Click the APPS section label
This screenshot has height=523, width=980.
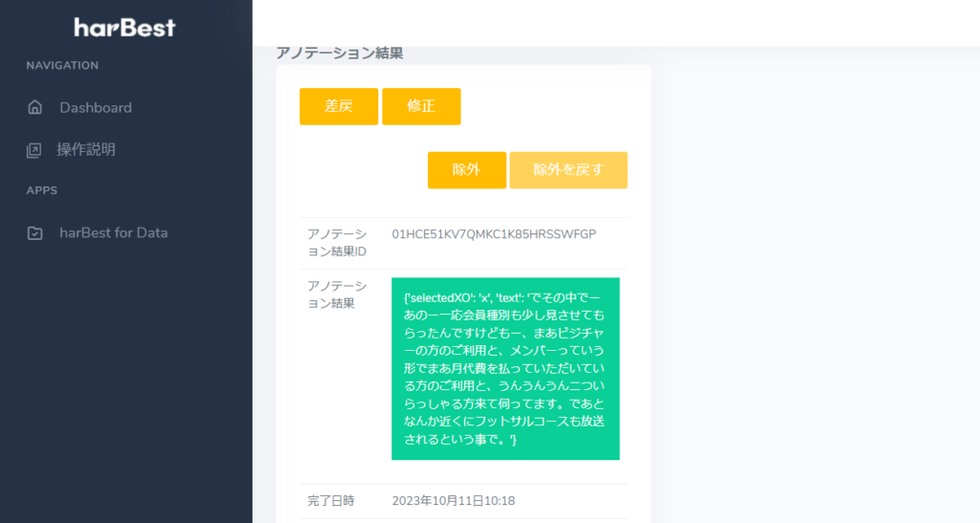point(42,190)
